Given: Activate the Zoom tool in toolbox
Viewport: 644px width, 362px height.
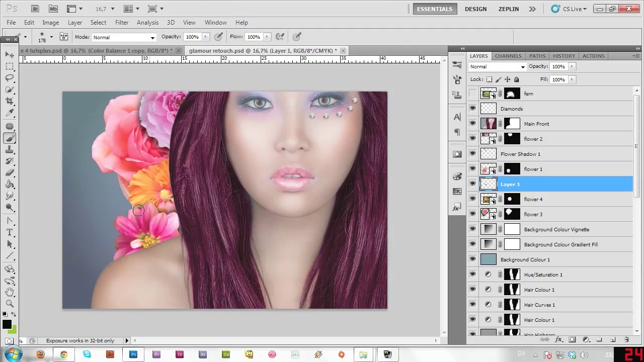Looking at the screenshot, I should click(10, 303).
